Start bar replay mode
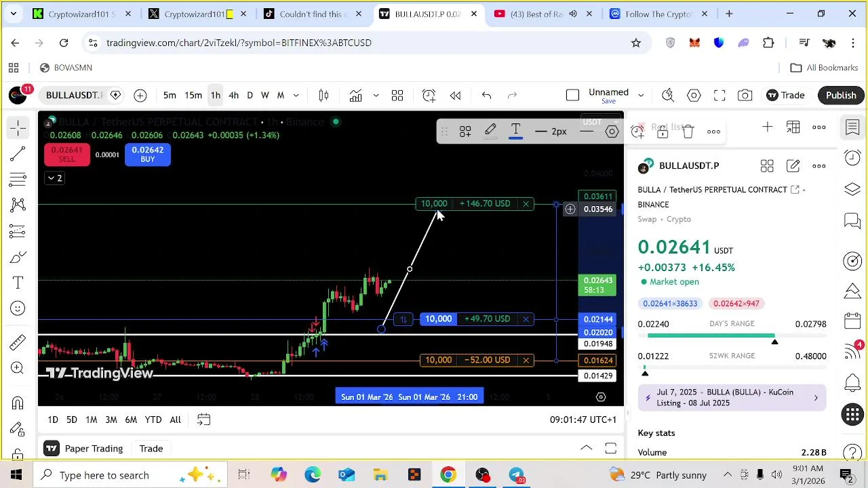This screenshot has height=488, width=868. pos(456,96)
